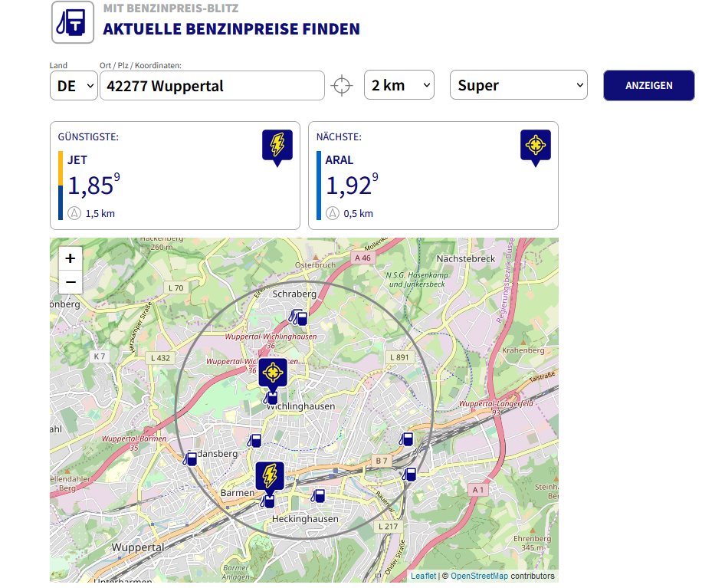The width and height of the screenshot is (702, 588).
Task: Click the lightning map marker near Barmen
Action: pyautogui.click(x=270, y=477)
